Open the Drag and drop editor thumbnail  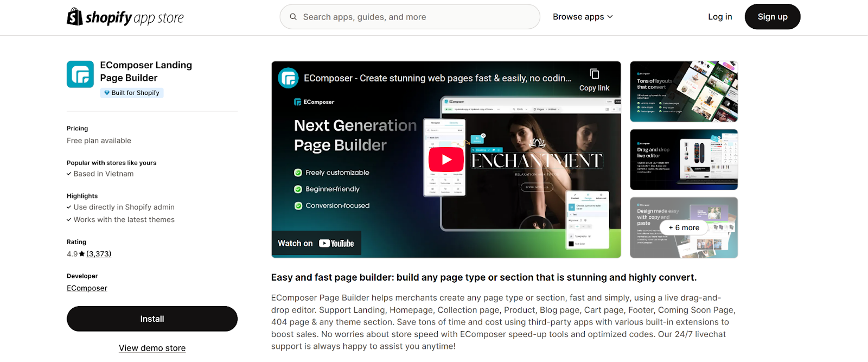point(684,160)
